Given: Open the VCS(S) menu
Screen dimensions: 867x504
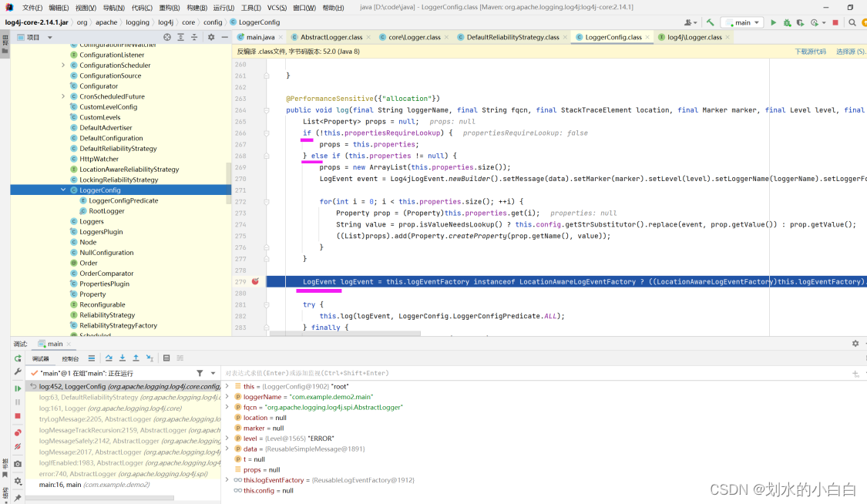Looking at the screenshot, I should click(277, 8).
